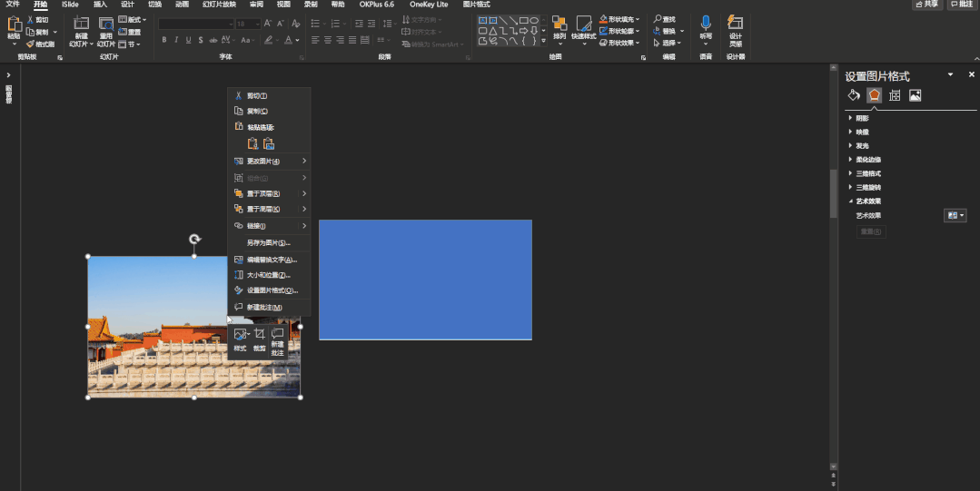Select the Format Painter brush
This screenshot has height=491, width=980.
[30, 44]
